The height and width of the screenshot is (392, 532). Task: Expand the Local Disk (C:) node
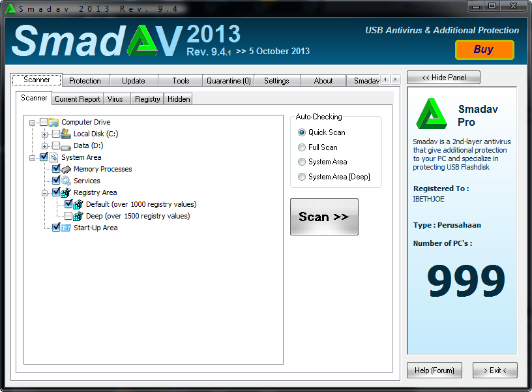pos(44,134)
